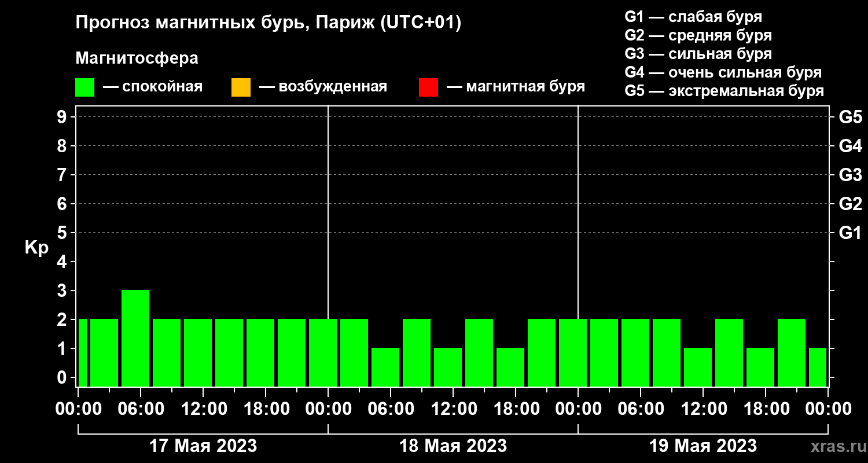Click the '18:00' time label above 18 Мая
This screenshot has height=463, width=868.
pyautogui.click(x=516, y=409)
